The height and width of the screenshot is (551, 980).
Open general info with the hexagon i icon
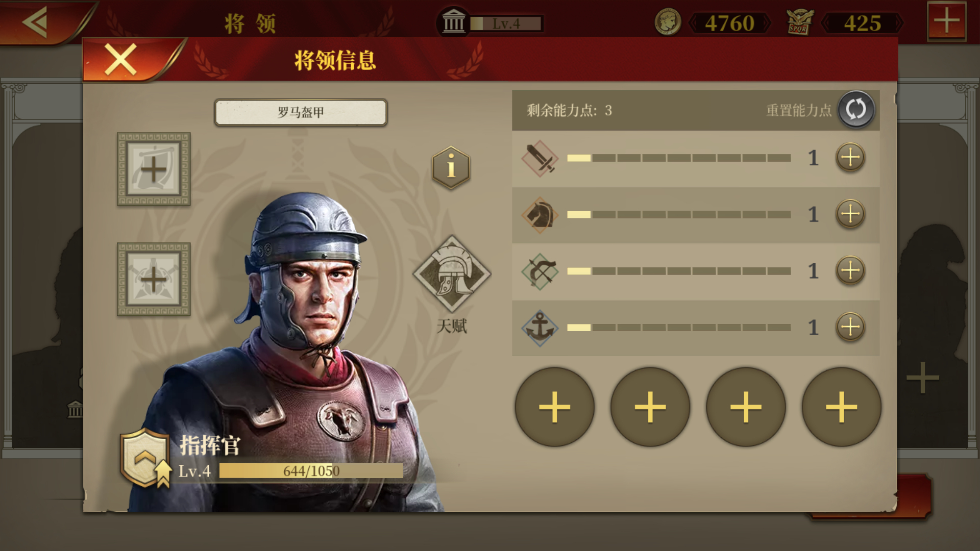[451, 167]
